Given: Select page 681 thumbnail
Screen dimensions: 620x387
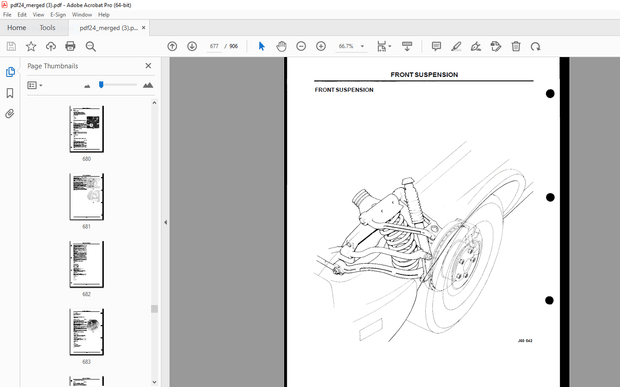Looking at the screenshot, I should (87, 197).
